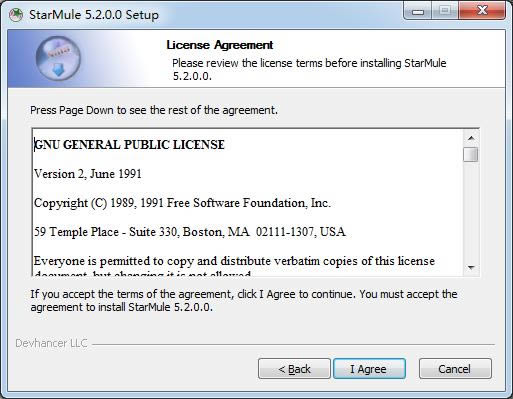Click the GNU GENERAL PUBLIC LICENSE heading text
513x399 pixels.
click(129, 145)
